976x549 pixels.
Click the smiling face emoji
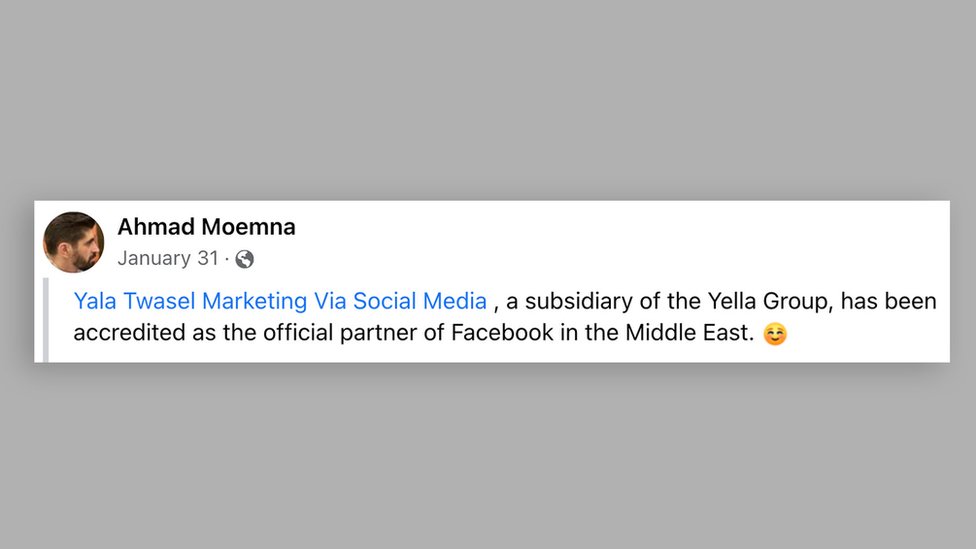775,334
